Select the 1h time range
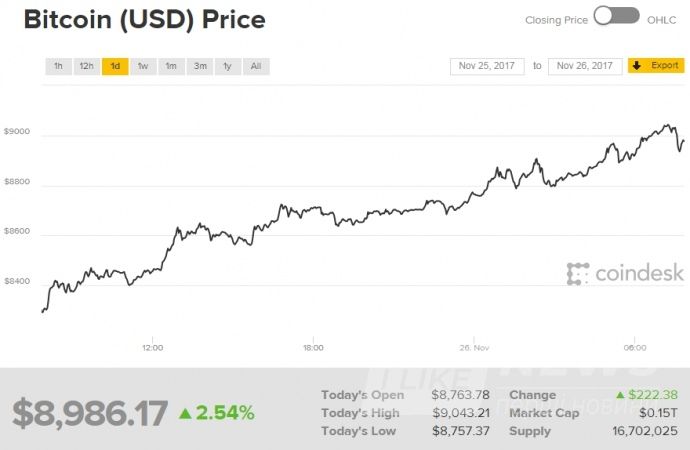690x450 pixels. pyautogui.click(x=58, y=66)
